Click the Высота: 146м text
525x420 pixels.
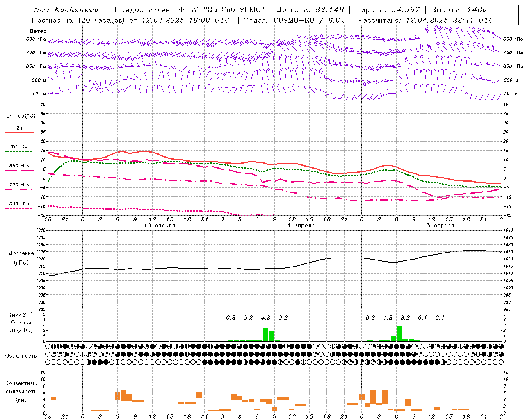[460, 10]
